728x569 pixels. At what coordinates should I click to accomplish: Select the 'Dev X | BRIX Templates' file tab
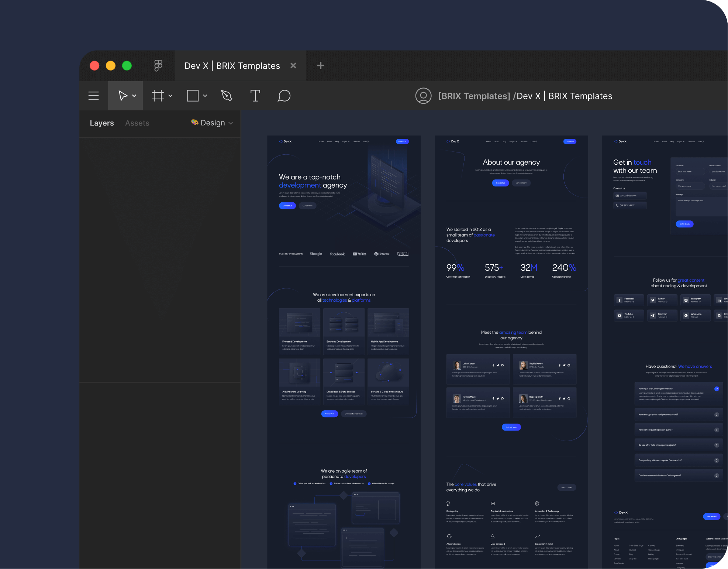coord(232,65)
